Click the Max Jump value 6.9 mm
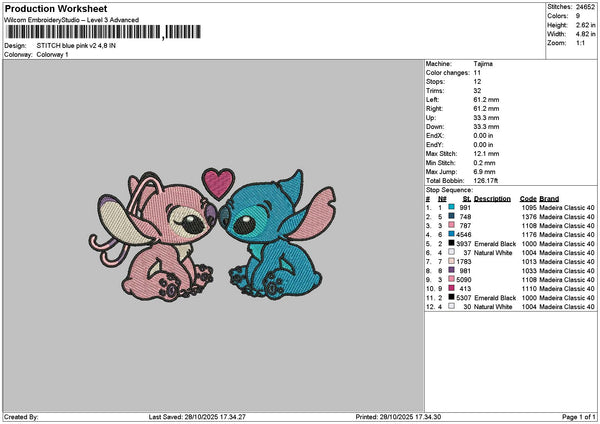 click(484, 172)
